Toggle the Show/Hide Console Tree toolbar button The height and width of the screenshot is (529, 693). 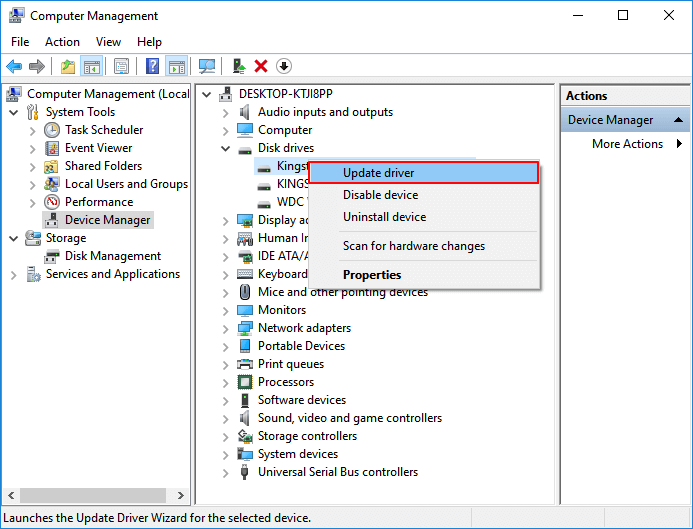coord(91,66)
